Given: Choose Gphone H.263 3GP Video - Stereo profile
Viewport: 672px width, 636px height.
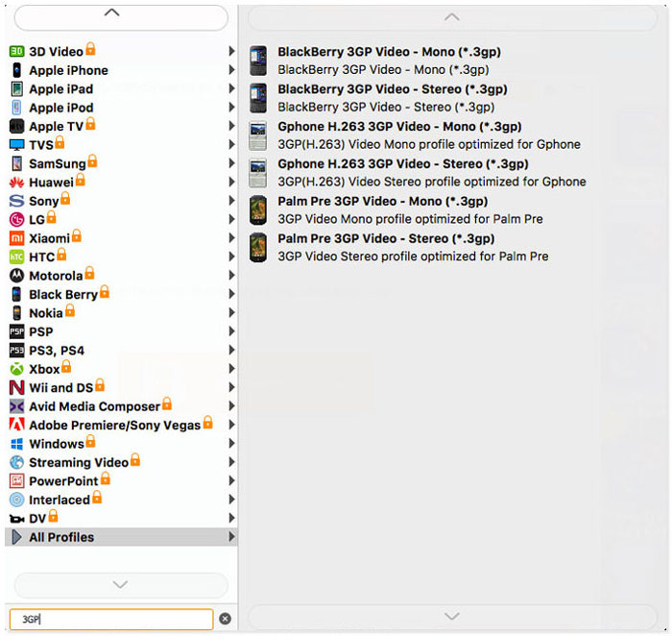Looking at the screenshot, I should click(x=452, y=172).
